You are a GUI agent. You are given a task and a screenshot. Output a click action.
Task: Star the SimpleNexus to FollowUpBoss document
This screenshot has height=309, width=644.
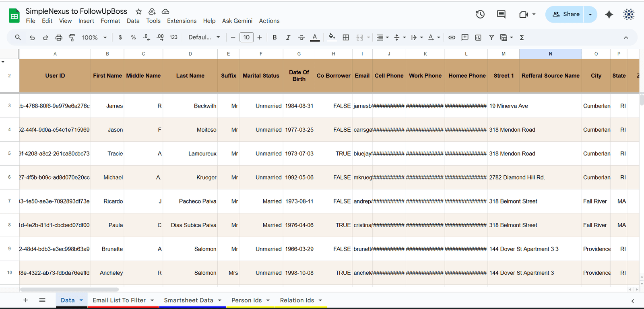[x=139, y=12]
